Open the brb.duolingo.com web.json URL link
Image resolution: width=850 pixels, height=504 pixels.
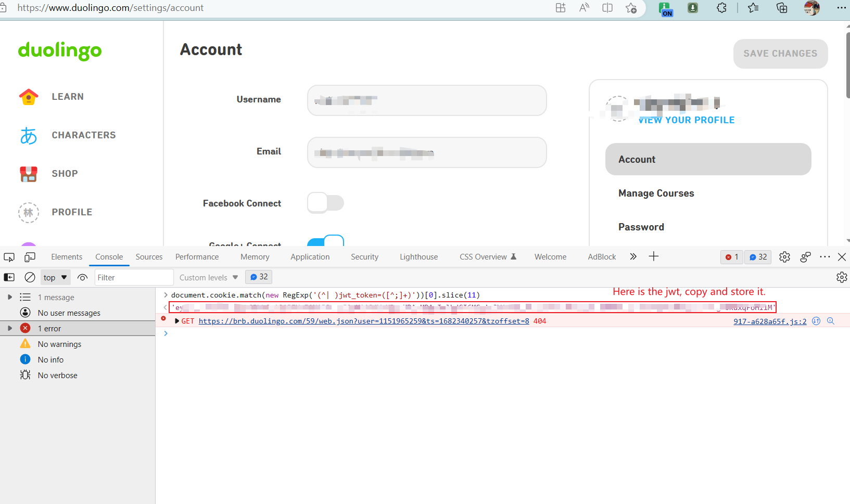tap(364, 321)
